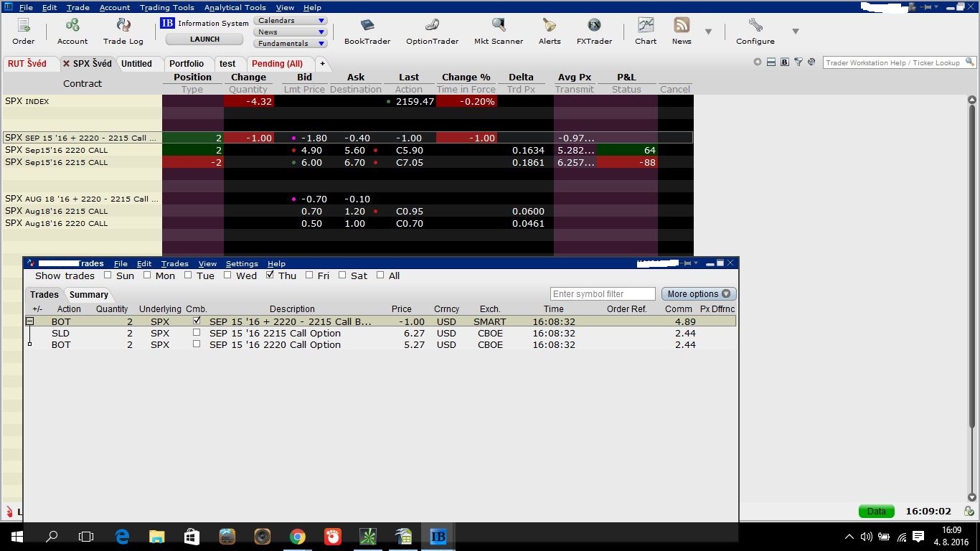Open the More options dropdown

pos(699,293)
